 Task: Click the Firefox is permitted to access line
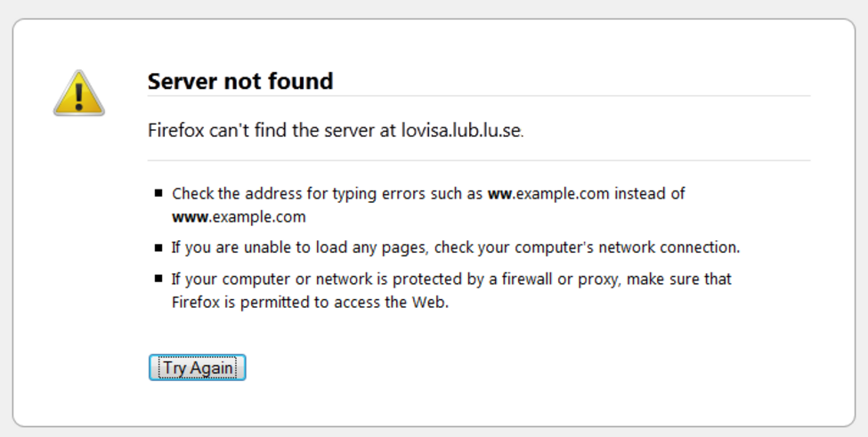tap(310, 303)
